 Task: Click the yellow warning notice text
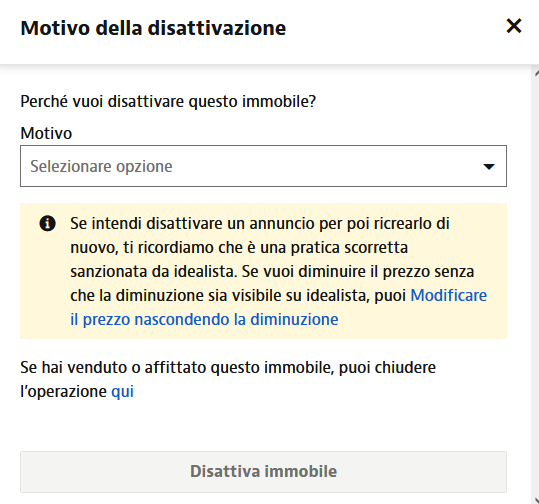(x=278, y=271)
